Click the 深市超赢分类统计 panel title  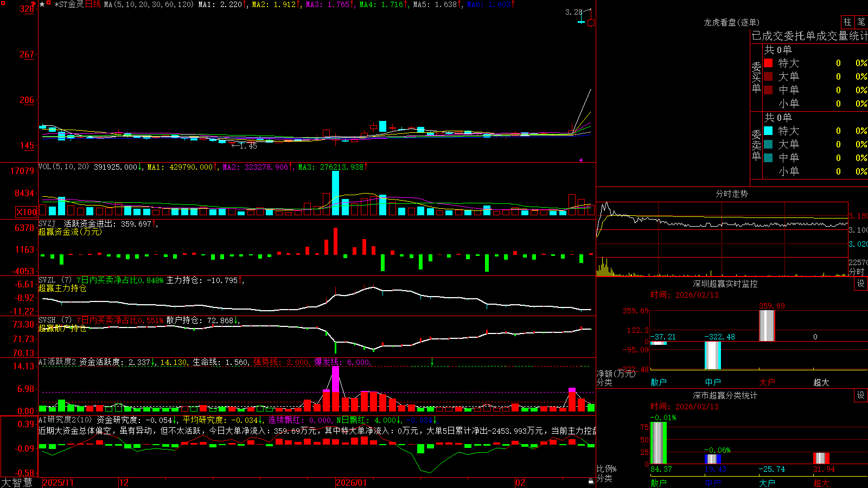725,395
